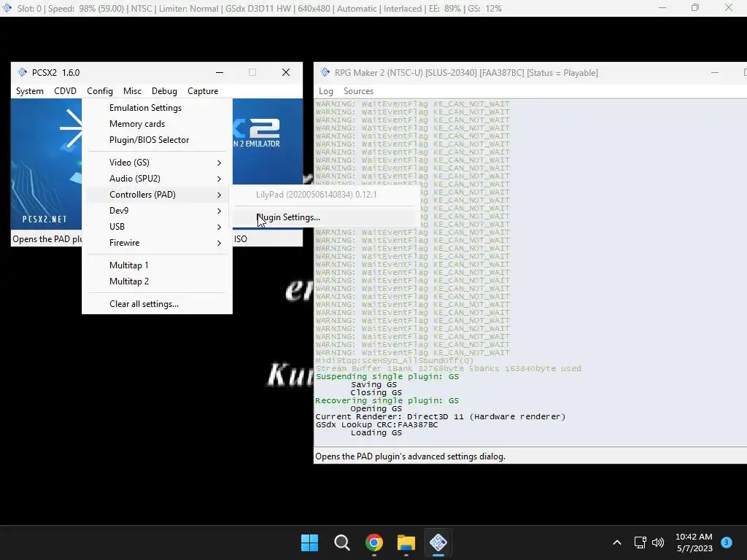Open the System menu in PCSX2
Image resolution: width=747 pixels, height=560 pixels.
click(29, 91)
